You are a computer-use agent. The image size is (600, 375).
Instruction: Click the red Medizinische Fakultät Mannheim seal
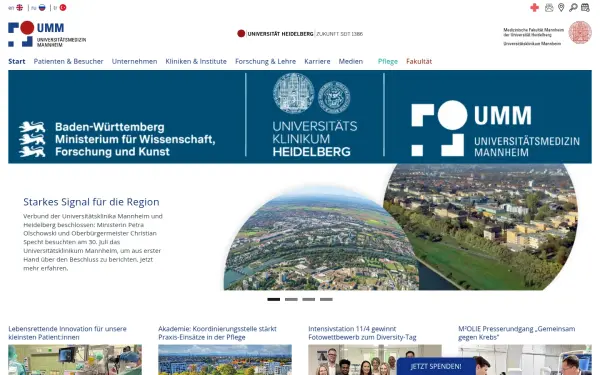point(580,33)
